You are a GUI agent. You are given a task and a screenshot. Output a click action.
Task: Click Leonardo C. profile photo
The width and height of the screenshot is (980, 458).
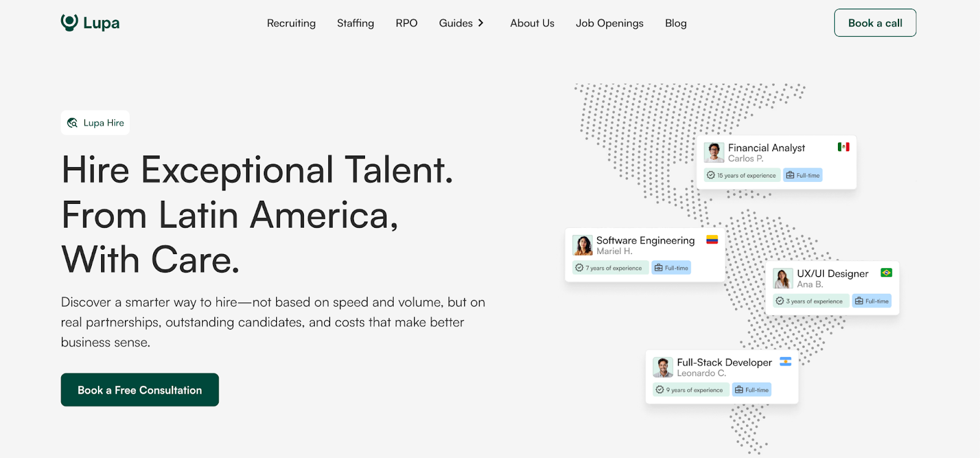(663, 367)
